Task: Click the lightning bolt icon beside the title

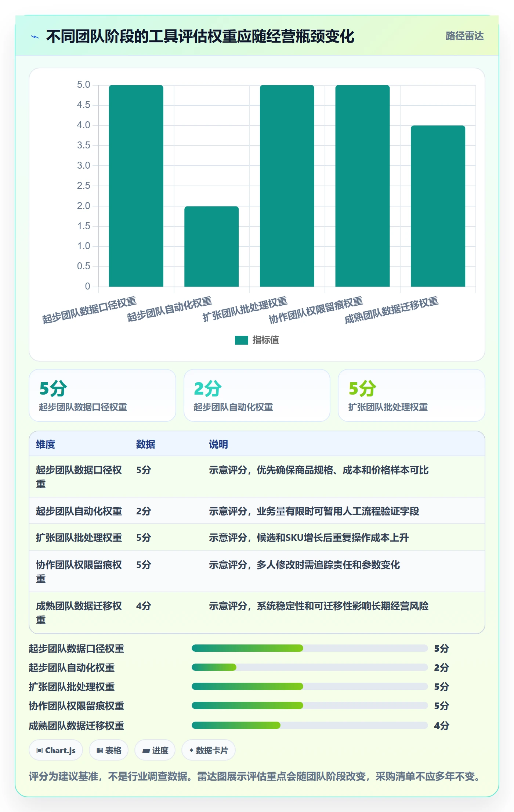Action: pyautogui.click(x=35, y=37)
